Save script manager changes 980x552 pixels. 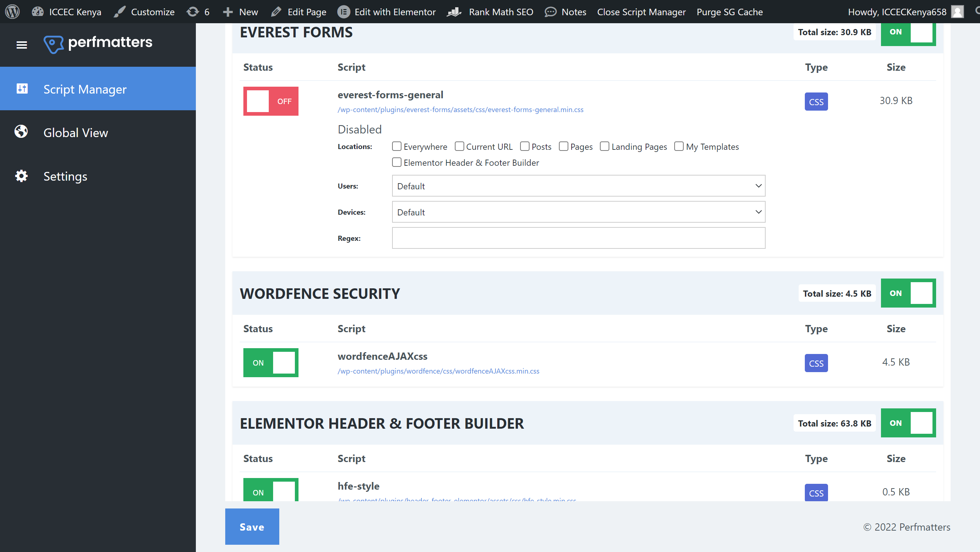[252, 527]
